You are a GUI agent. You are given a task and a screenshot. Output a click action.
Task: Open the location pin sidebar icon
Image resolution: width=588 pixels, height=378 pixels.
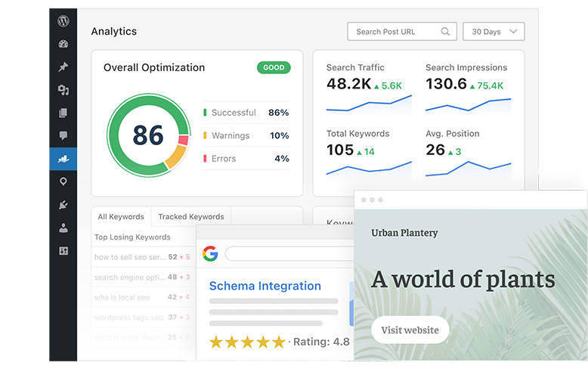pos(63,182)
